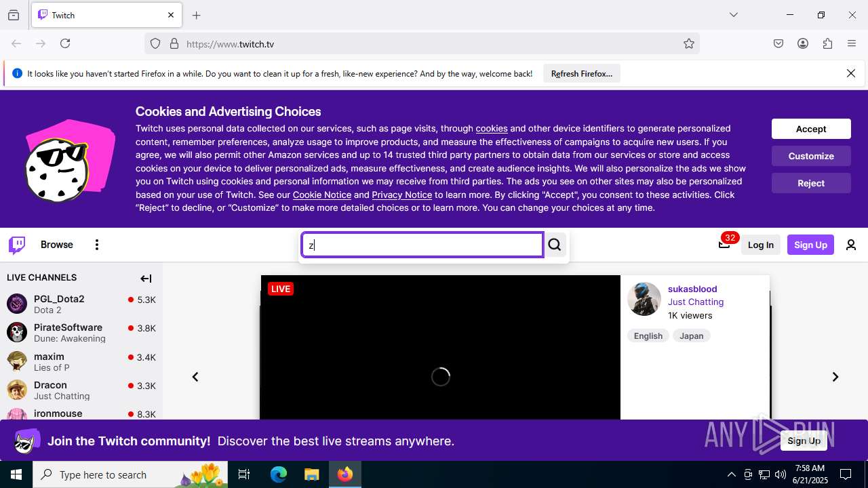The width and height of the screenshot is (868, 488).
Task: Click the Windows taskbar search box
Action: (132, 474)
